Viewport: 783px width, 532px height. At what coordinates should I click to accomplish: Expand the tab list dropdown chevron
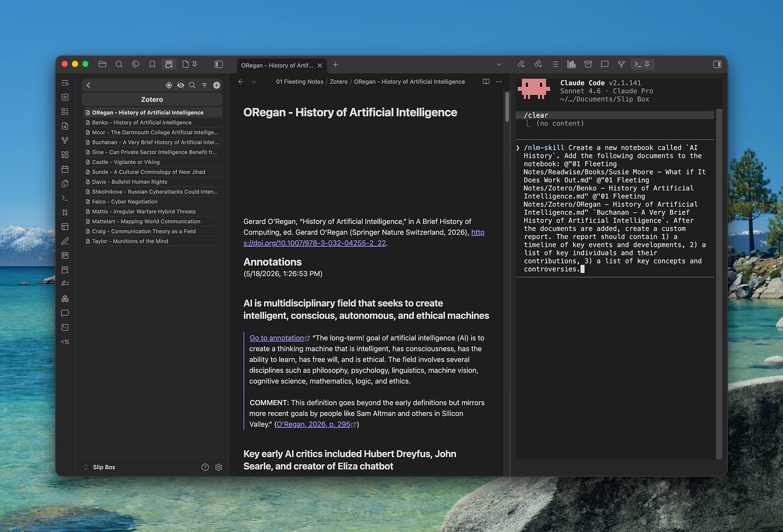pyautogui.click(x=499, y=65)
